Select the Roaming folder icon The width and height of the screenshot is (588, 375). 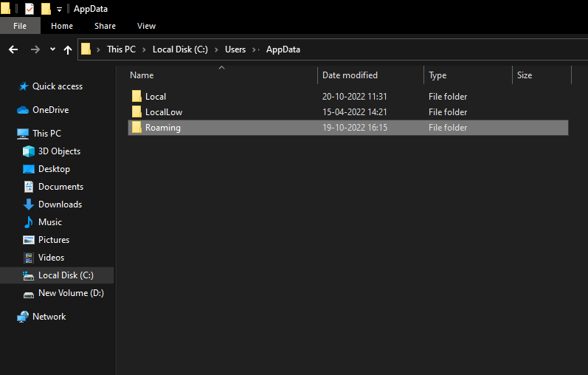click(136, 127)
